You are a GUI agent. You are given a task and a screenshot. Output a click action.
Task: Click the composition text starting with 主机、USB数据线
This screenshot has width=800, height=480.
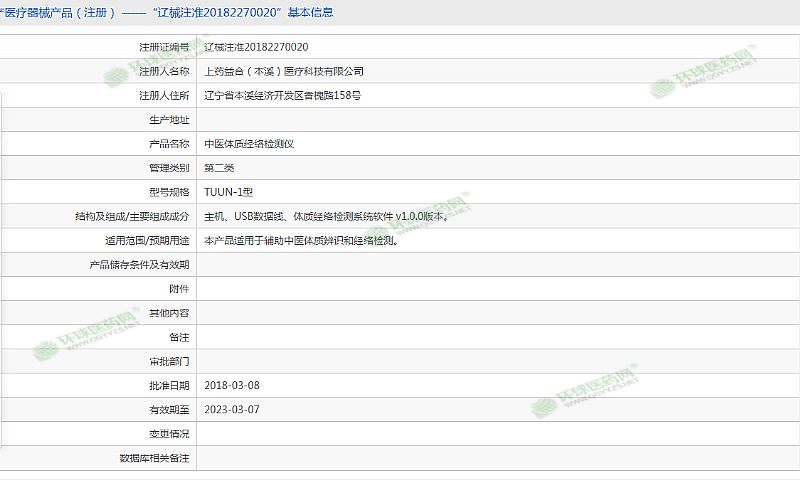318,216
